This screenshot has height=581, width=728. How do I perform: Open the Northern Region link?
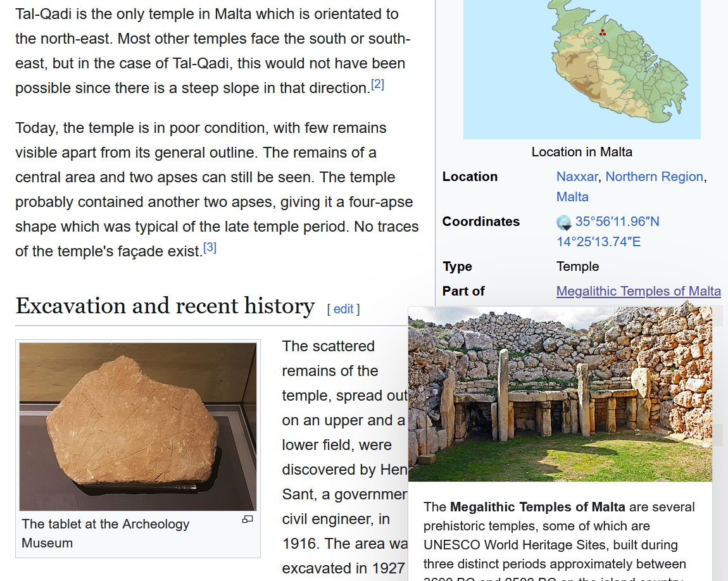(x=654, y=177)
